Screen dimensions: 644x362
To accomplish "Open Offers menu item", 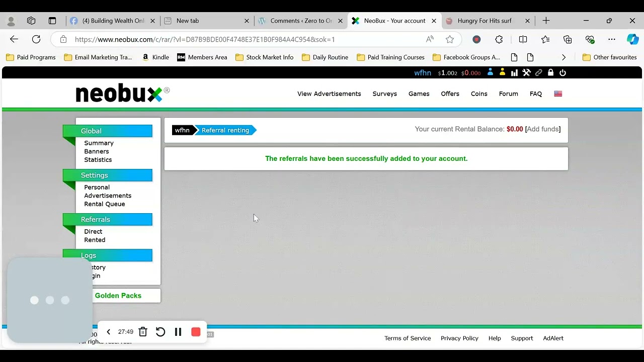I will tap(450, 94).
